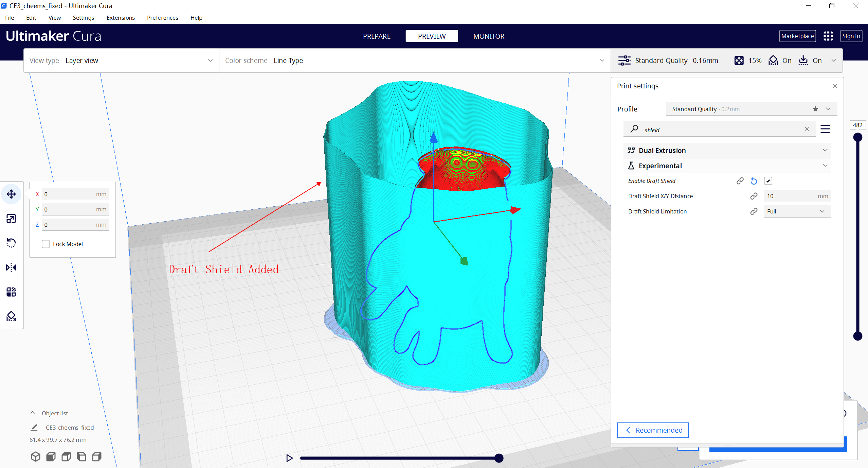Click link icon for Draft Shield Limitation
Image resolution: width=868 pixels, height=468 pixels.
point(754,211)
